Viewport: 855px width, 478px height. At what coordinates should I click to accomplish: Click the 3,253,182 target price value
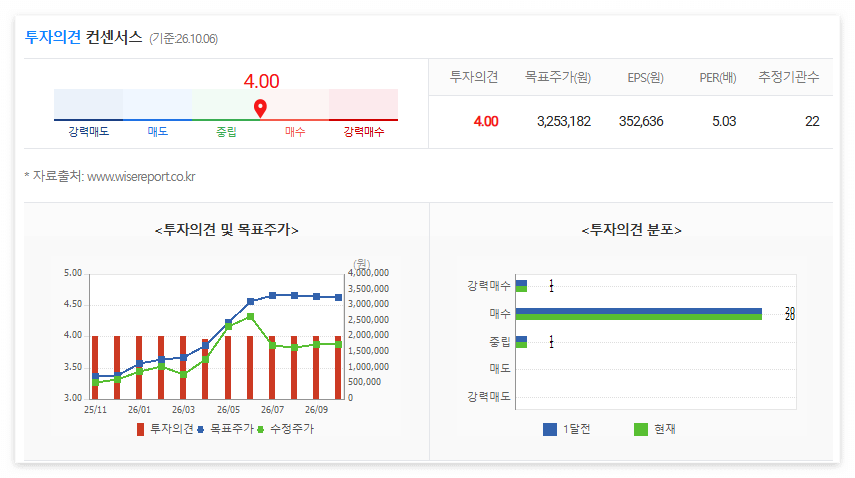564,121
